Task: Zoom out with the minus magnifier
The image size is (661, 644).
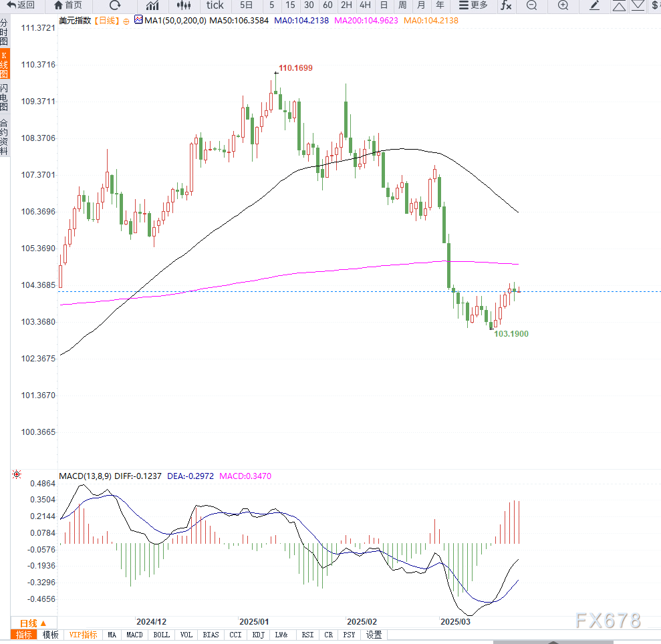Action: (532, 5)
